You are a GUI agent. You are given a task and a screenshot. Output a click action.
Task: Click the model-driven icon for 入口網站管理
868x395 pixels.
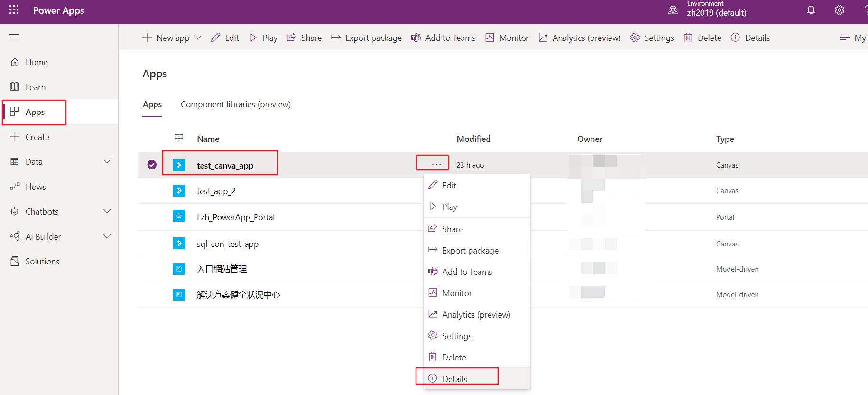tap(179, 269)
